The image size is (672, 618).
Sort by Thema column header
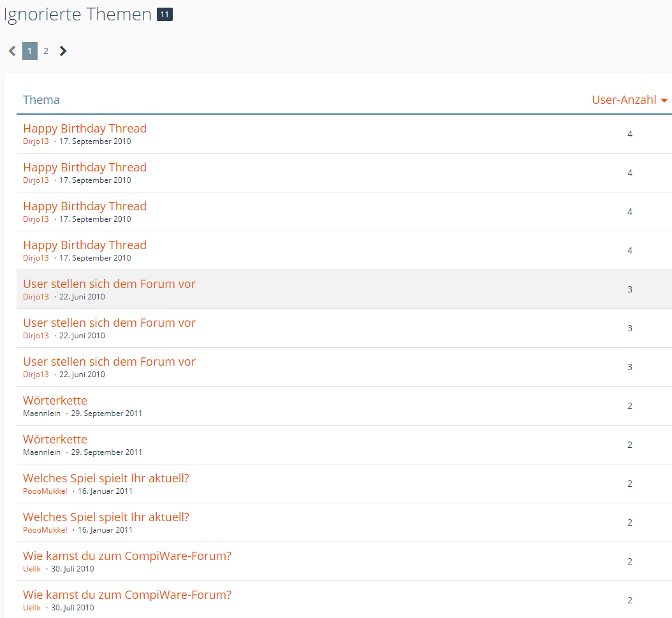pos(41,100)
